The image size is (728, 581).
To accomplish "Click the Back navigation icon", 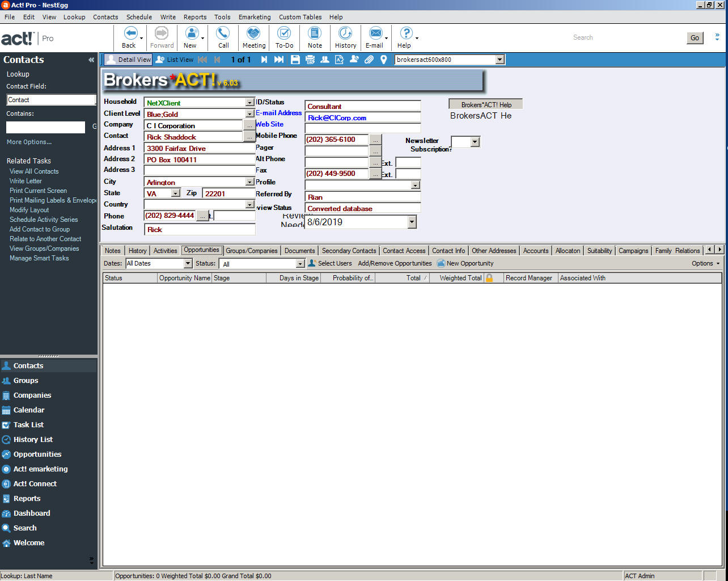I will click(130, 33).
